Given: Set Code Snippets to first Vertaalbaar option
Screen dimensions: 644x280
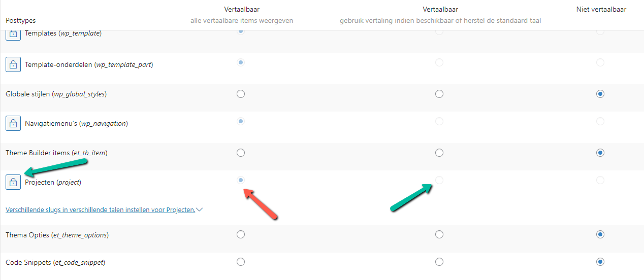Looking at the screenshot, I should (241, 262).
